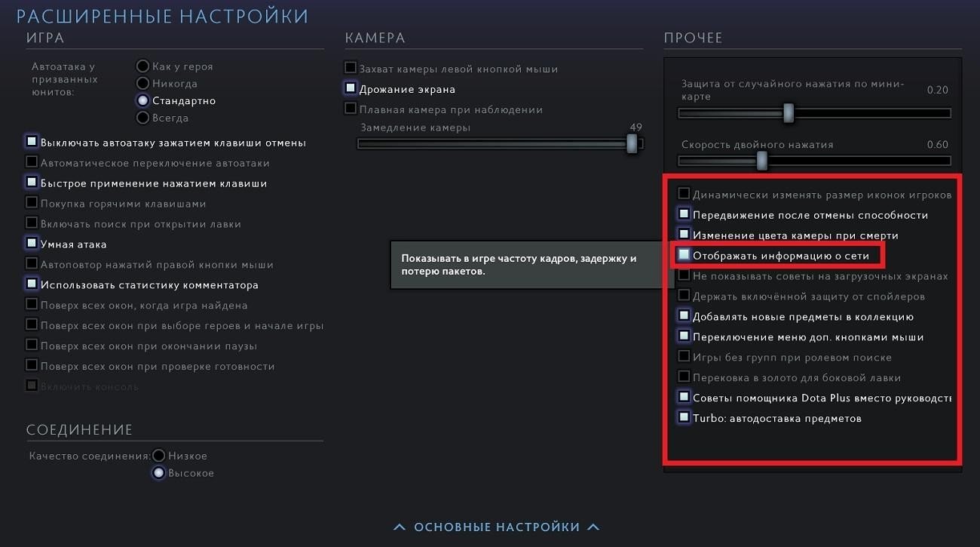Toggle 'Быстрое применение нажатием клавиши' checkbox
The image size is (980, 547).
tap(32, 183)
